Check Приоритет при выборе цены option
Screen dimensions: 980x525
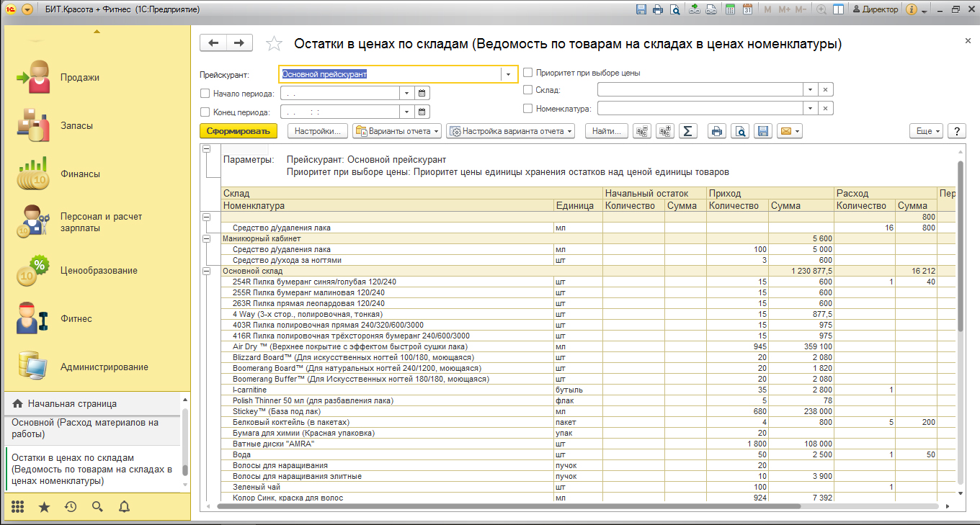click(x=528, y=73)
